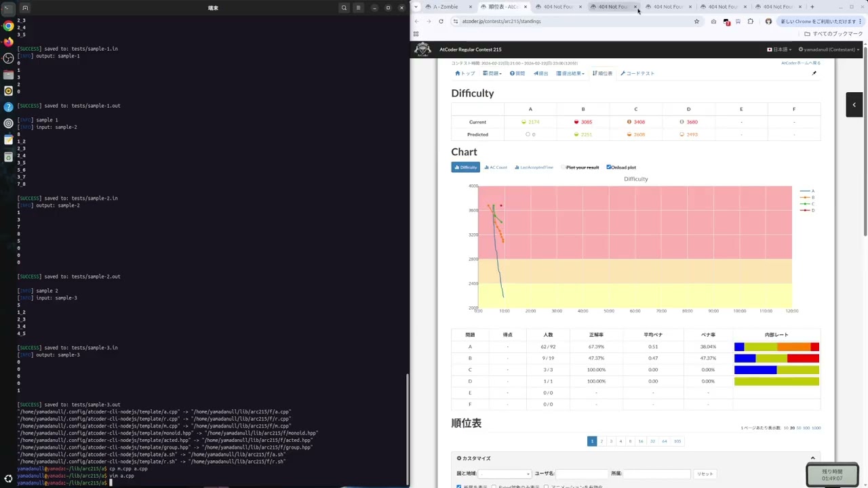Focus the ユーザ名 username filter field
The width and height of the screenshot is (868, 488).
tap(581, 474)
